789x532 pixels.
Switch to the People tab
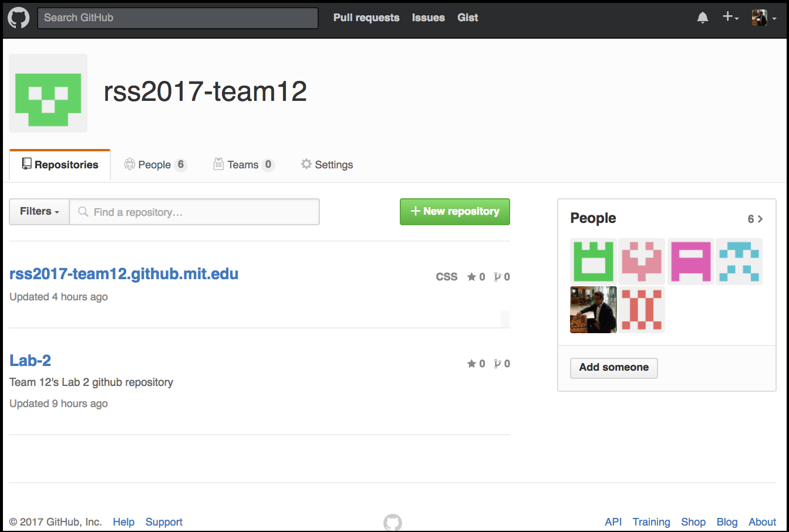tap(155, 165)
